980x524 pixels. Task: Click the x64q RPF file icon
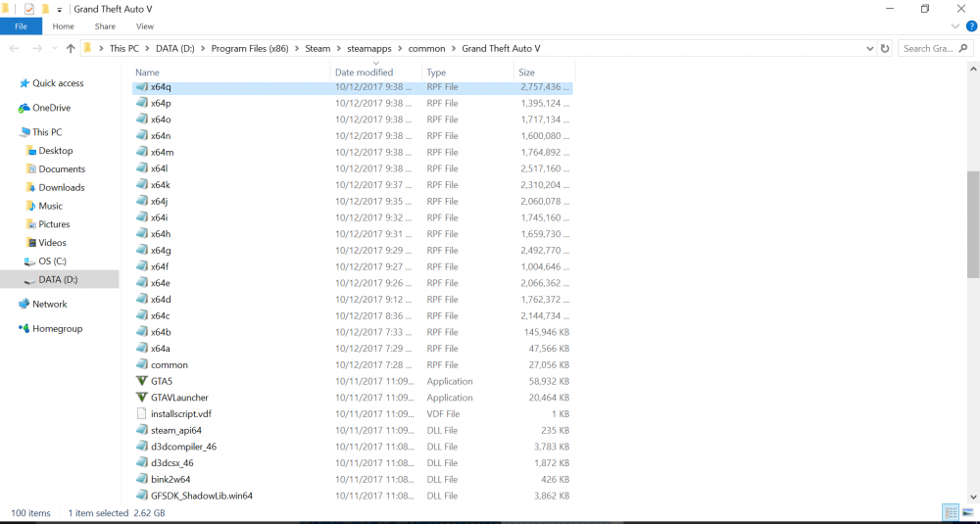pos(141,87)
